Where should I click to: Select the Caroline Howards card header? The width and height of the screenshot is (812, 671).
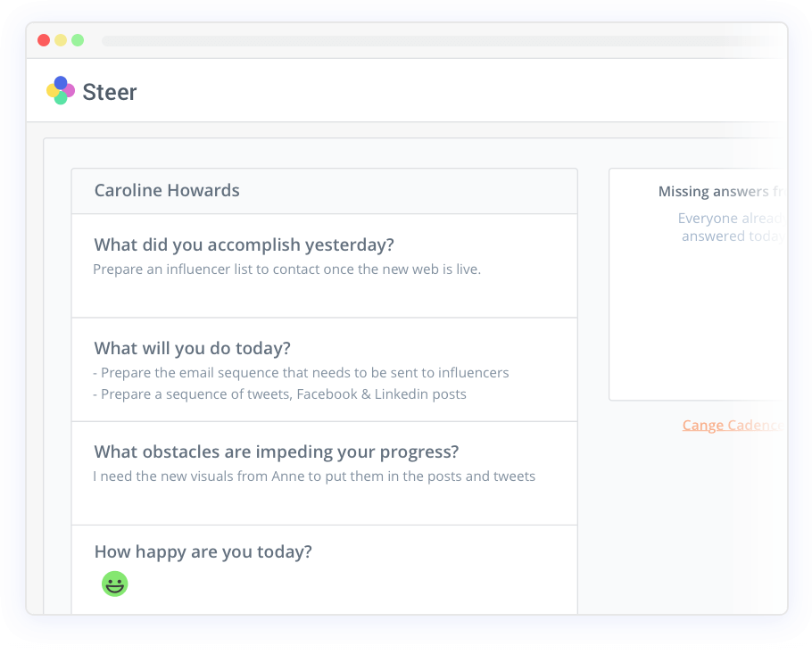click(325, 191)
